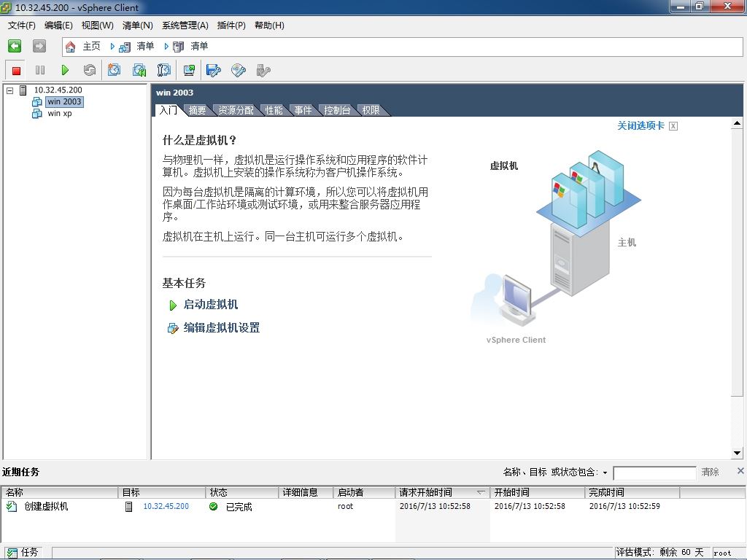Click the 编辑虚拟机设置 link
The width and height of the screenshot is (747, 560).
(x=222, y=328)
